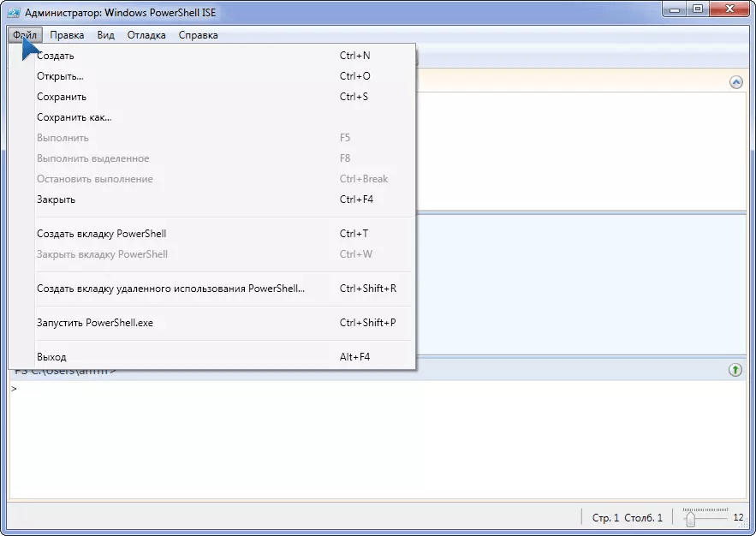Choose Создать from the file menu
756x536 pixels.
tap(212, 56)
